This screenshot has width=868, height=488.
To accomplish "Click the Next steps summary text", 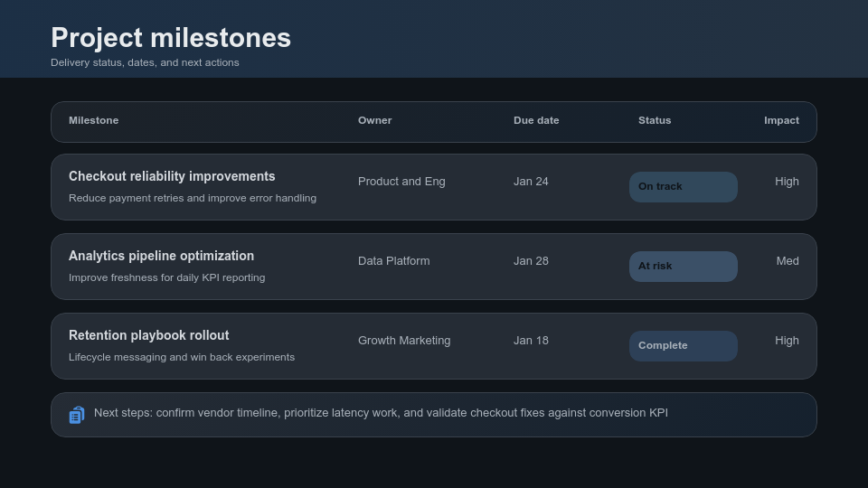I will point(381,413).
